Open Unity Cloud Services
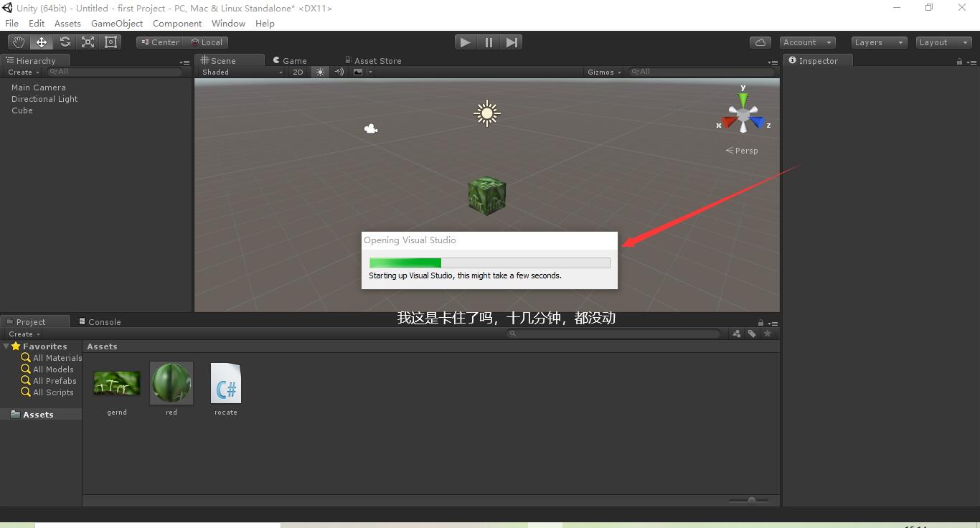980x528 pixels. [x=760, y=42]
